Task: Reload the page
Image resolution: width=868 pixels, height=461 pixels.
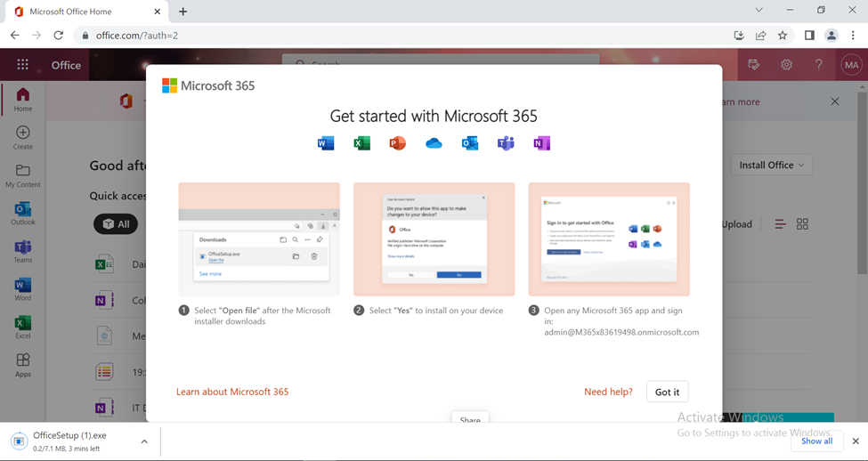Action: [58, 36]
